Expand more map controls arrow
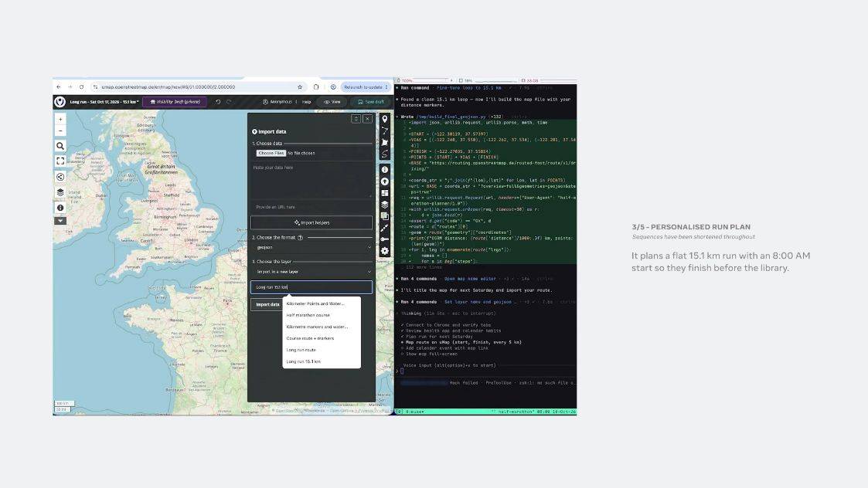The width and height of the screenshot is (868, 488). [x=60, y=221]
